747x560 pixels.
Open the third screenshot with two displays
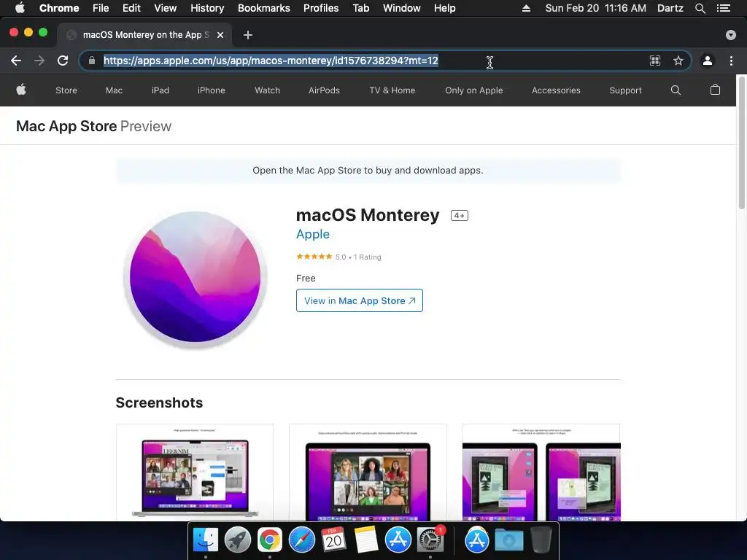(541, 472)
